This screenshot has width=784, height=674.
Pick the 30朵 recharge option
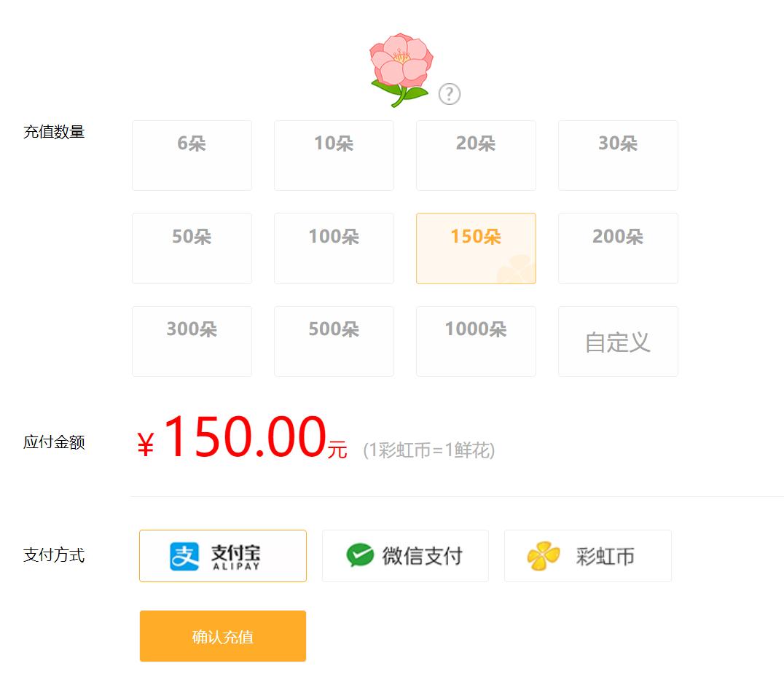pos(618,155)
